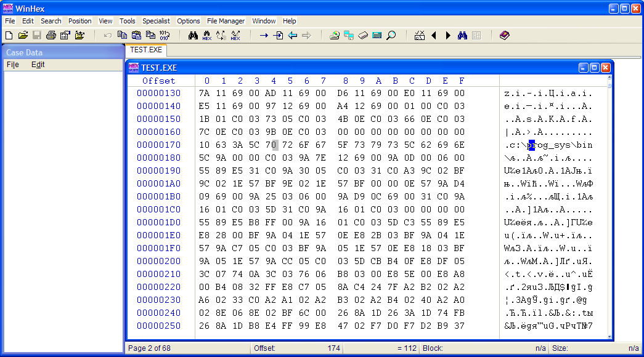Open the Case Data File menu
The image size is (644, 357).
click(x=12, y=65)
